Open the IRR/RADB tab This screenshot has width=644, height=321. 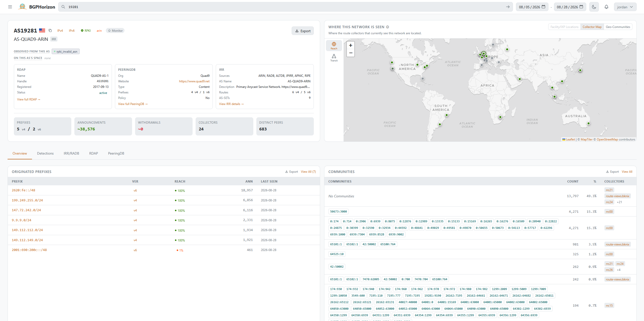[x=71, y=153]
